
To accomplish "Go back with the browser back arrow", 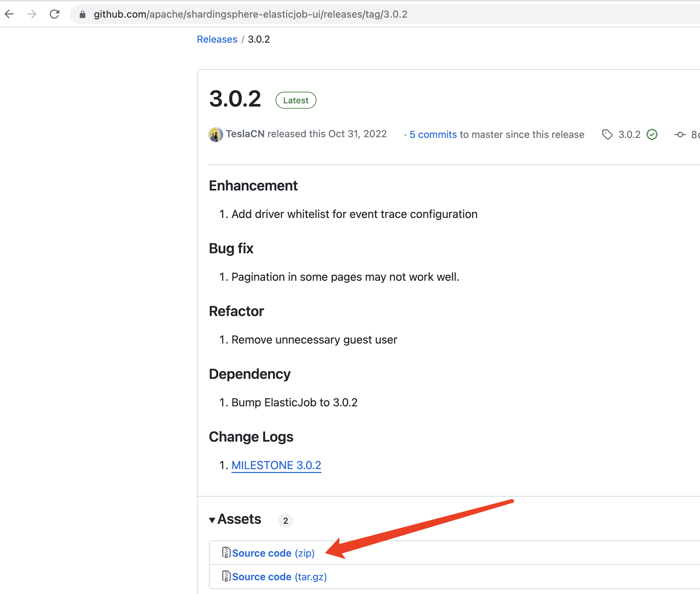I will tap(9, 14).
